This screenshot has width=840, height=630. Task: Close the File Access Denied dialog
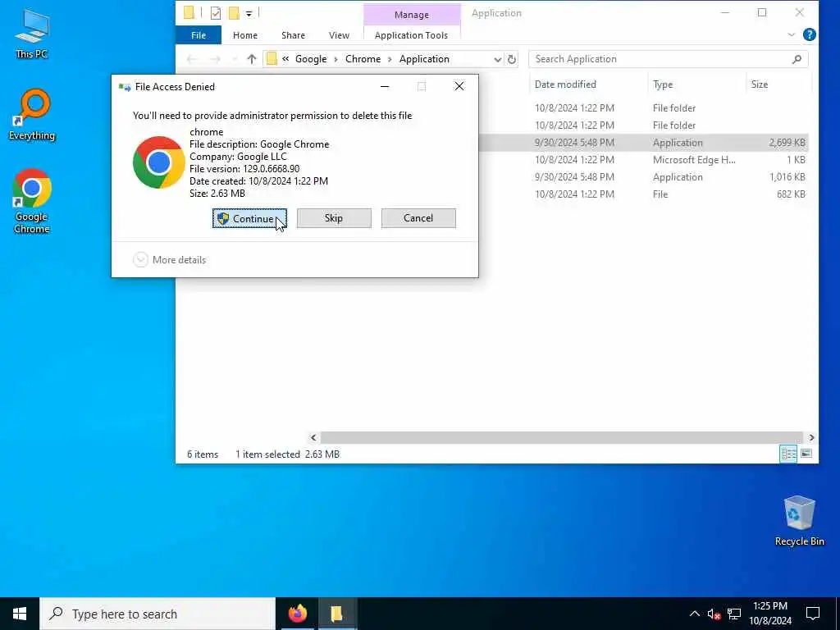[x=459, y=86]
